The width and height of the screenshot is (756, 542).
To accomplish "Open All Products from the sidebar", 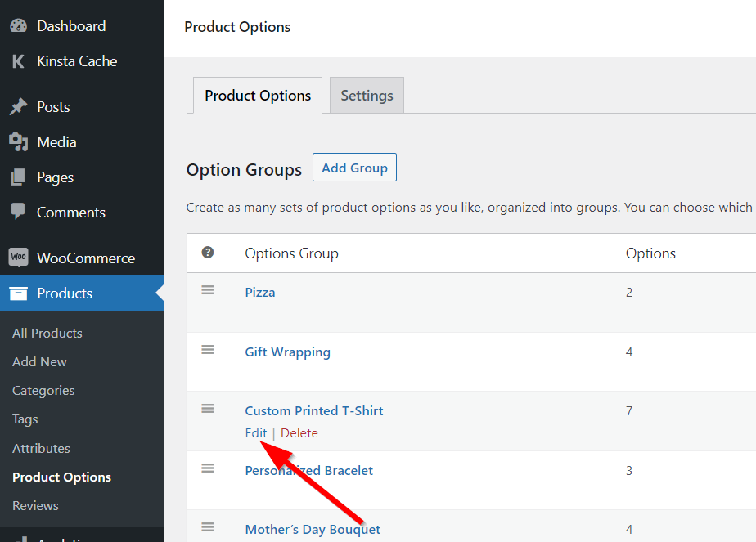I will [47, 333].
